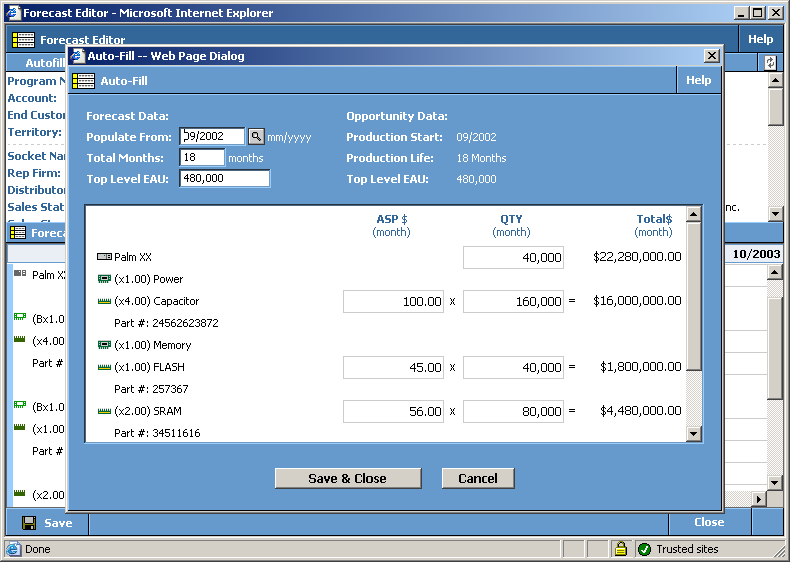Click the Palm XX icon in background forecast list
The width and height of the screenshot is (790, 562).
(20, 273)
